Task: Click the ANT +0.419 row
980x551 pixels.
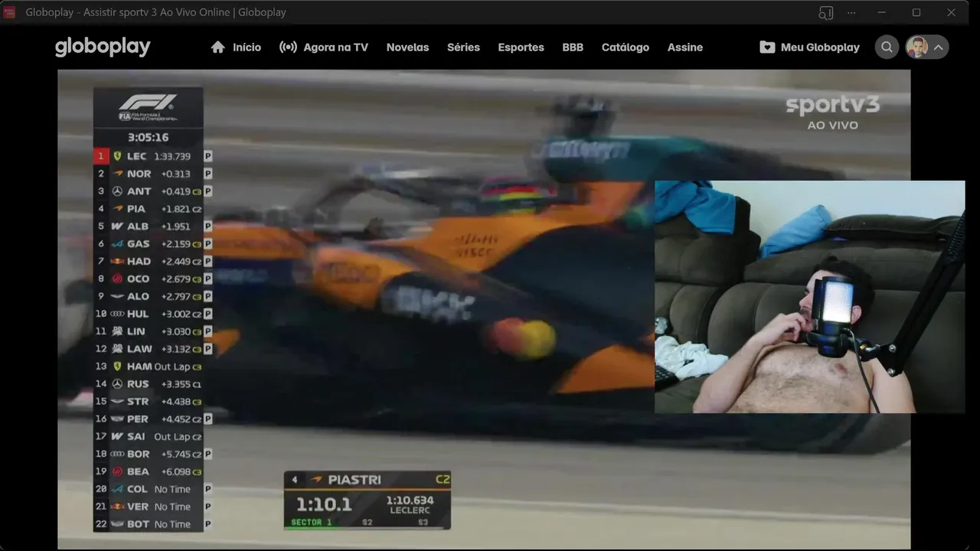Action: [x=152, y=191]
